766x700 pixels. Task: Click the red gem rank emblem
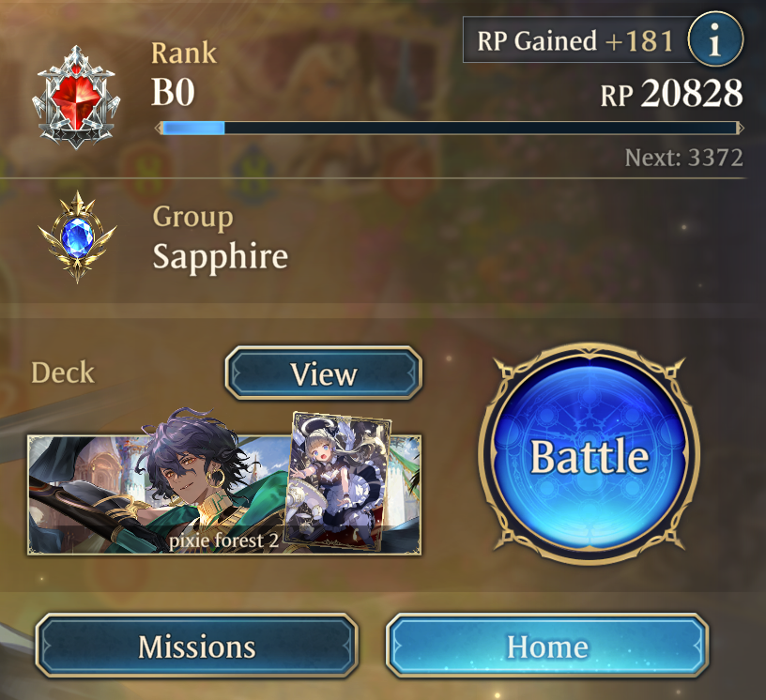click(x=76, y=97)
